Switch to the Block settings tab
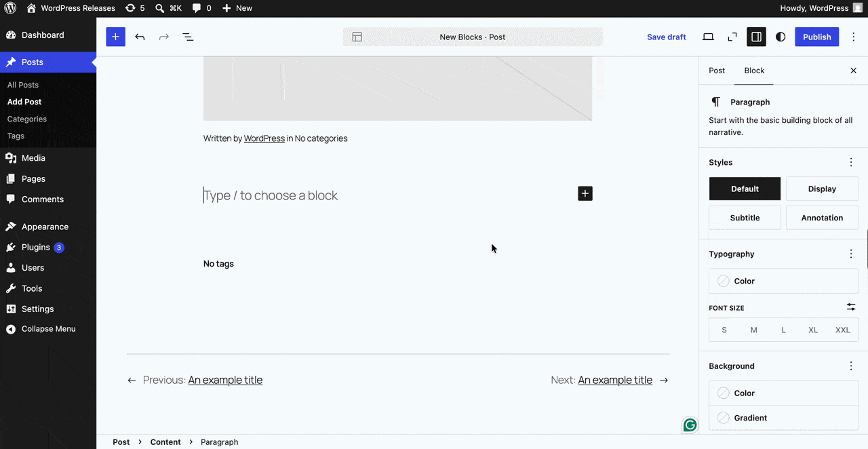The height and width of the screenshot is (449, 868). [754, 71]
